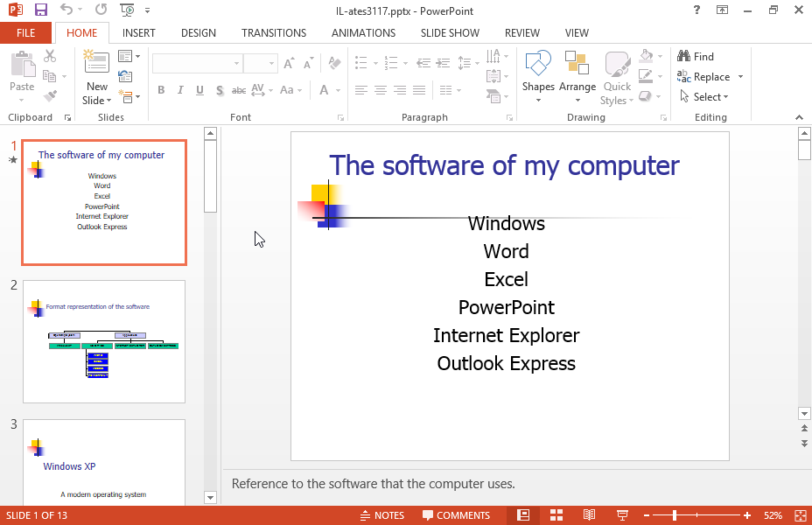The height and width of the screenshot is (525, 812).
Task: Open the font name combo box
Action: point(197,63)
